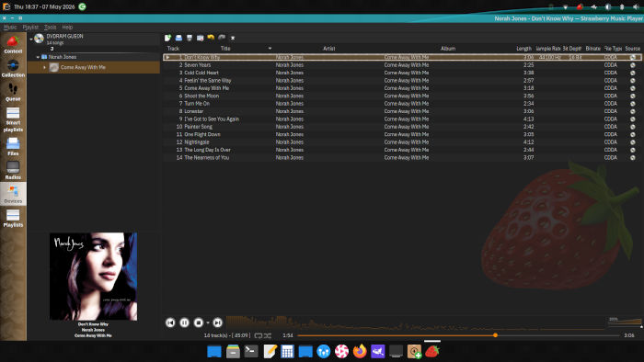Open the Tools menu
Viewport: 644px width, 362px height.
click(x=50, y=27)
